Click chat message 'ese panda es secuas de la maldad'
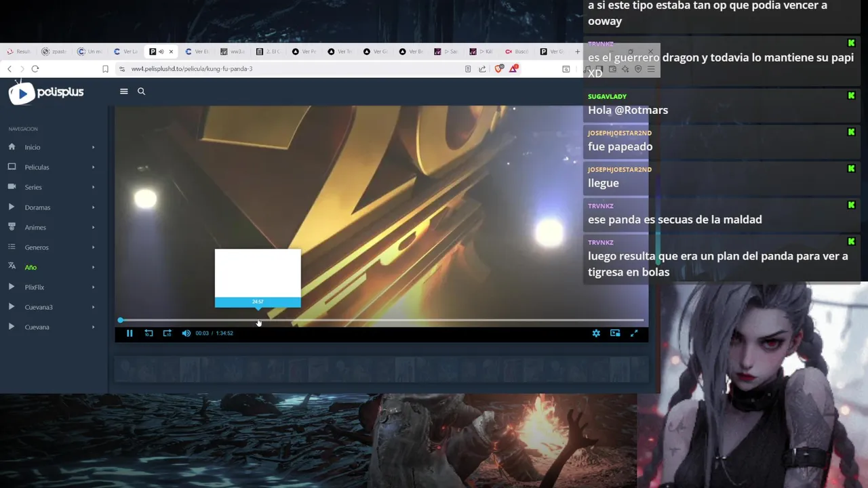This screenshot has height=488, width=868. (x=675, y=220)
